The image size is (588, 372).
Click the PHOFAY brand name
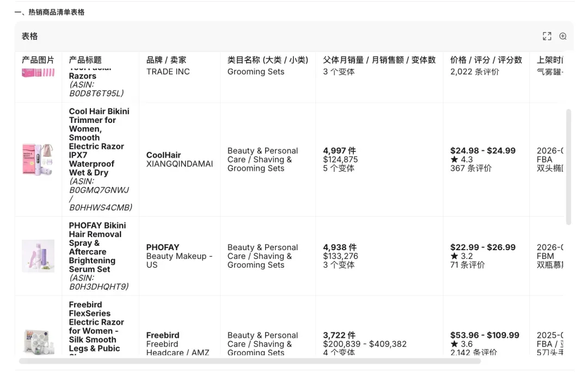[x=163, y=247]
